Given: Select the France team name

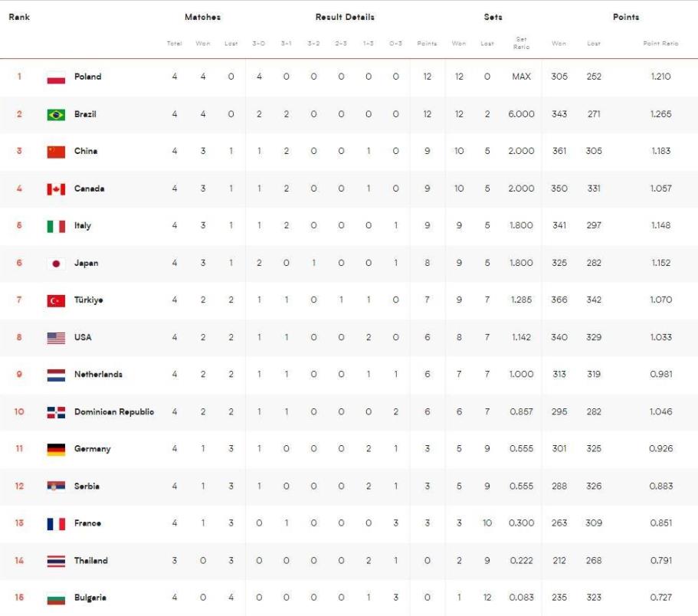Looking at the screenshot, I should click(x=87, y=523).
